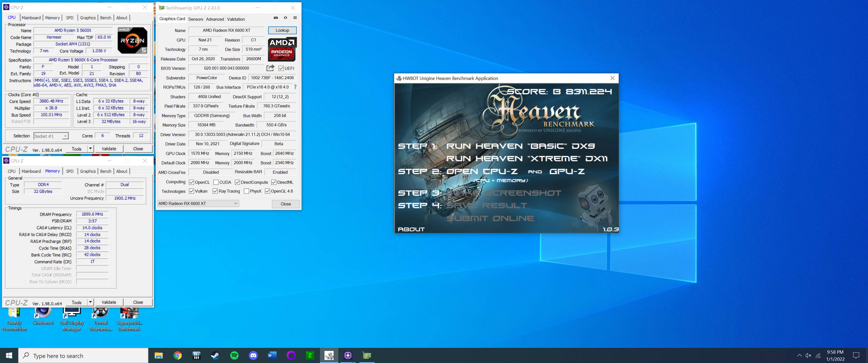The width and height of the screenshot is (868, 363).
Task: Switch to CPU-Z via taskbar icon
Action: [348, 355]
